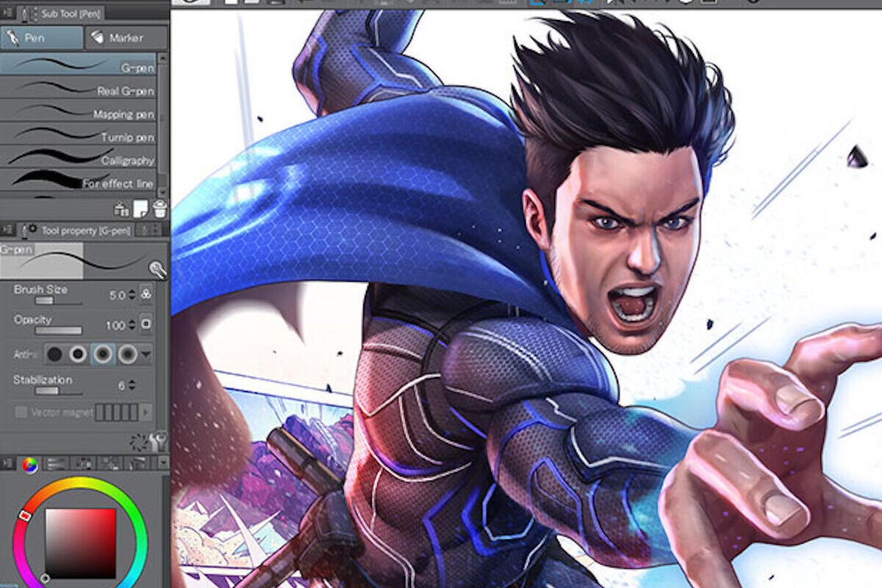
Task: Choose the Real G-pen sub tool
Action: tap(78, 88)
